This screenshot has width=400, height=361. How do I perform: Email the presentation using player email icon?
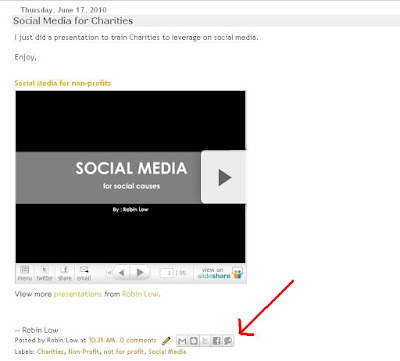click(x=84, y=273)
